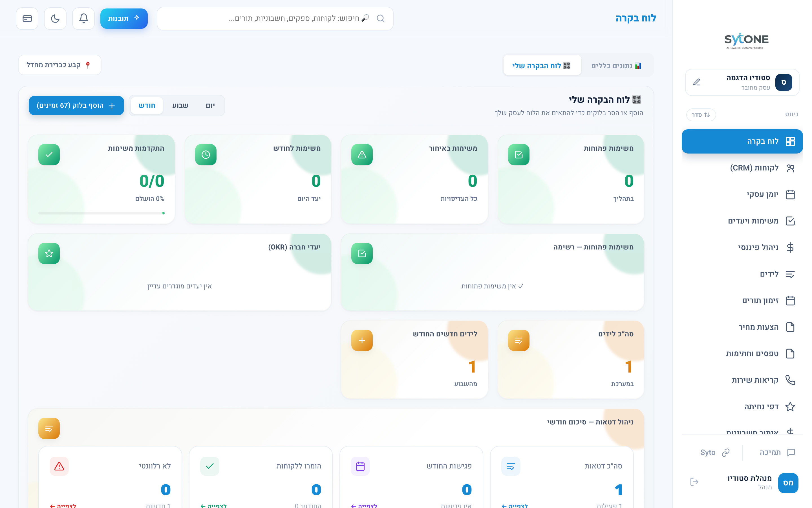Open לוח בקרה in sidebar
This screenshot has width=812, height=508.
pos(742,141)
